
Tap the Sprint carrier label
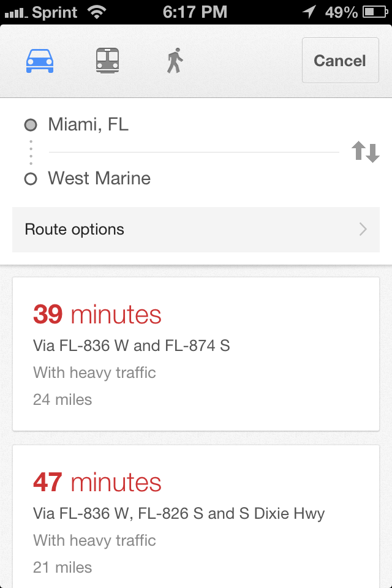55,10
